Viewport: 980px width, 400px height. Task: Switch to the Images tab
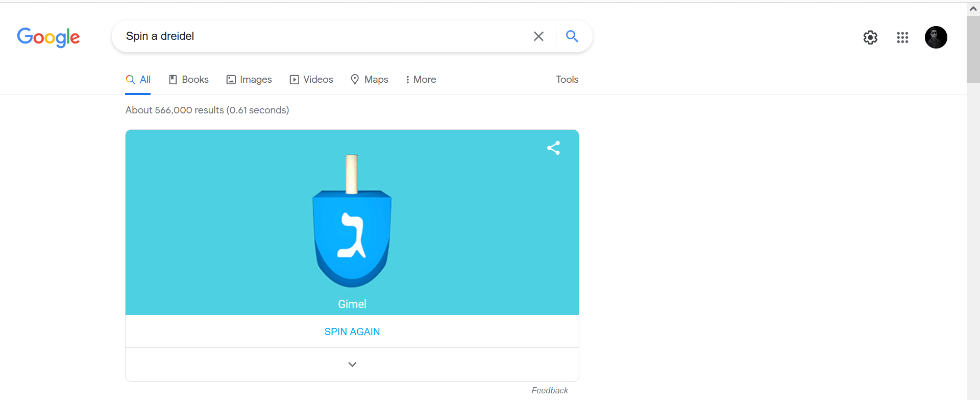point(249,79)
